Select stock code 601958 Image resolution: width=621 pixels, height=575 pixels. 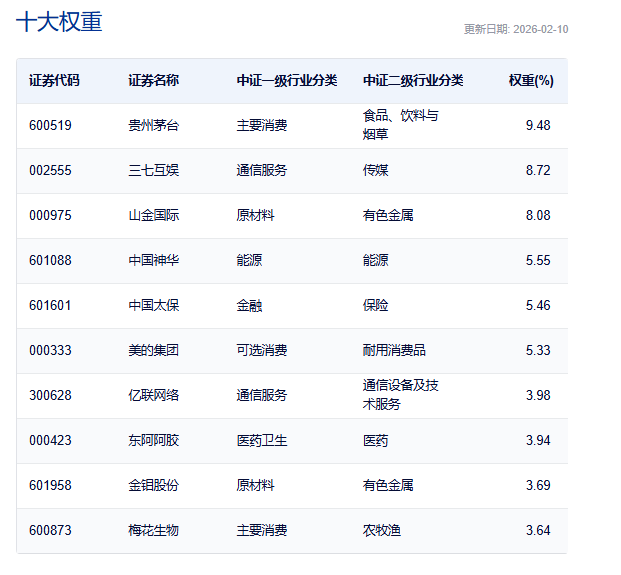pos(50,486)
